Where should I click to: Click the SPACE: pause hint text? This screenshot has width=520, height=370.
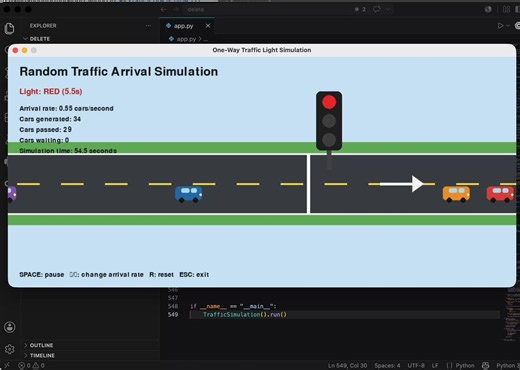click(x=42, y=275)
